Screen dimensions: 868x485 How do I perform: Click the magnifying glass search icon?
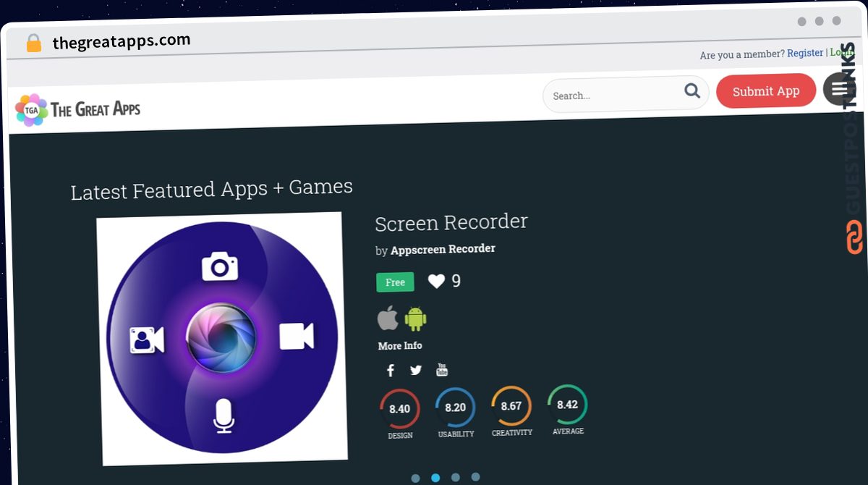692,90
